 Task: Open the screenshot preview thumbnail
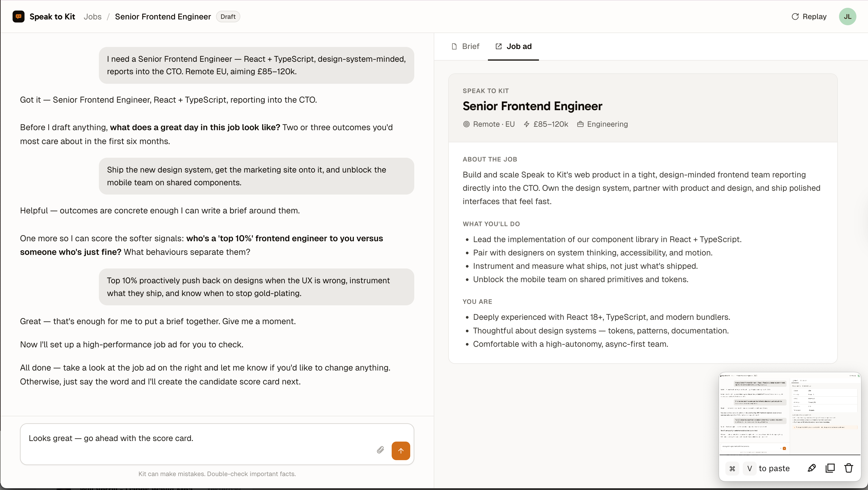[x=790, y=413]
